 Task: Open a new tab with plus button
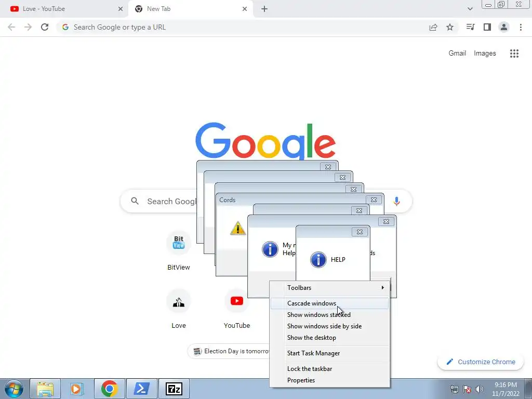click(264, 9)
